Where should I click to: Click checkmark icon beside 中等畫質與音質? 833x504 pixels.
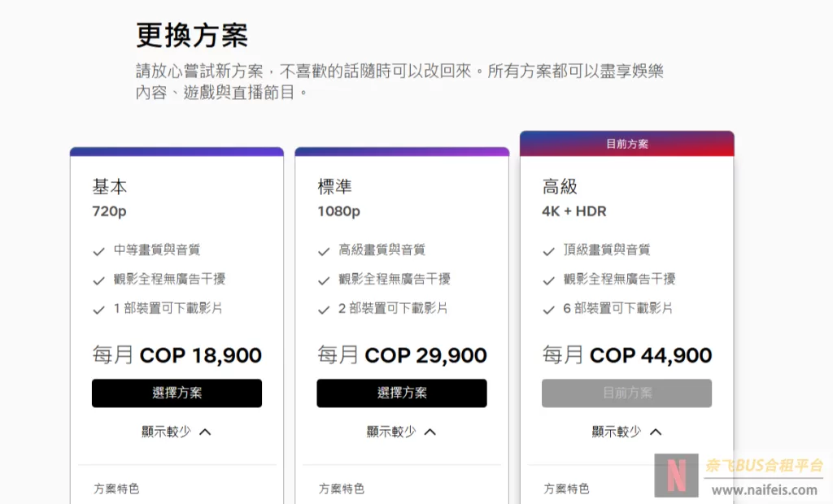(x=98, y=251)
